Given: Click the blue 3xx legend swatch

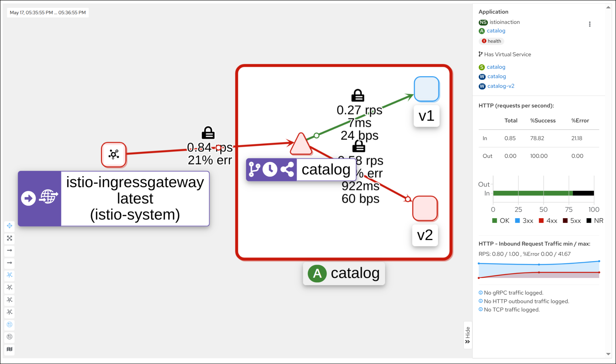Looking at the screenshot, I should coord(517,221).
